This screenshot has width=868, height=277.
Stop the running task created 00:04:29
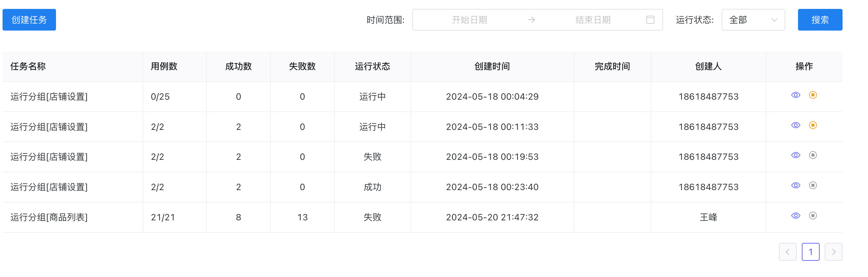[813, 95]
